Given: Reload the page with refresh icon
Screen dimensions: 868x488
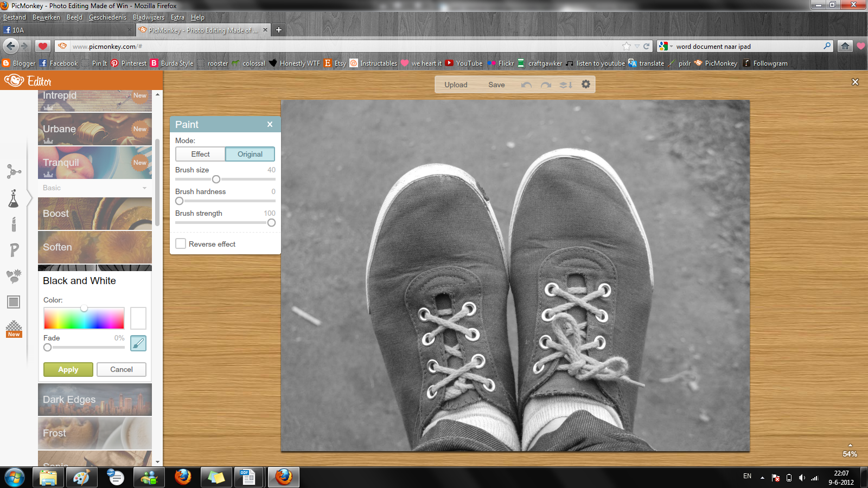Looking at the screenshot, I should click(646, 46).
